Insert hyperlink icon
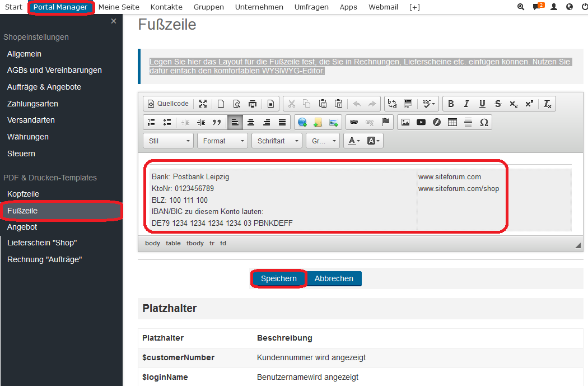Screen dimensions: 588x386 coord(353,122)
